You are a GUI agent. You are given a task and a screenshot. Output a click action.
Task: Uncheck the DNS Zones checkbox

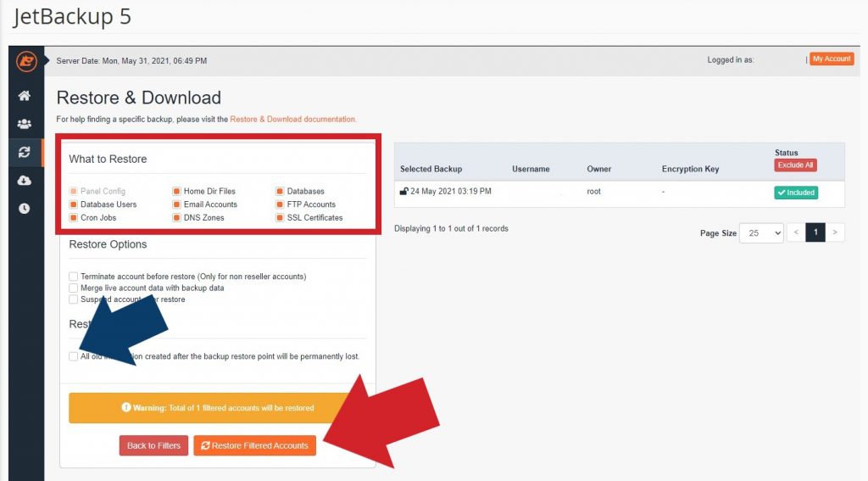(x=176, y=218)
